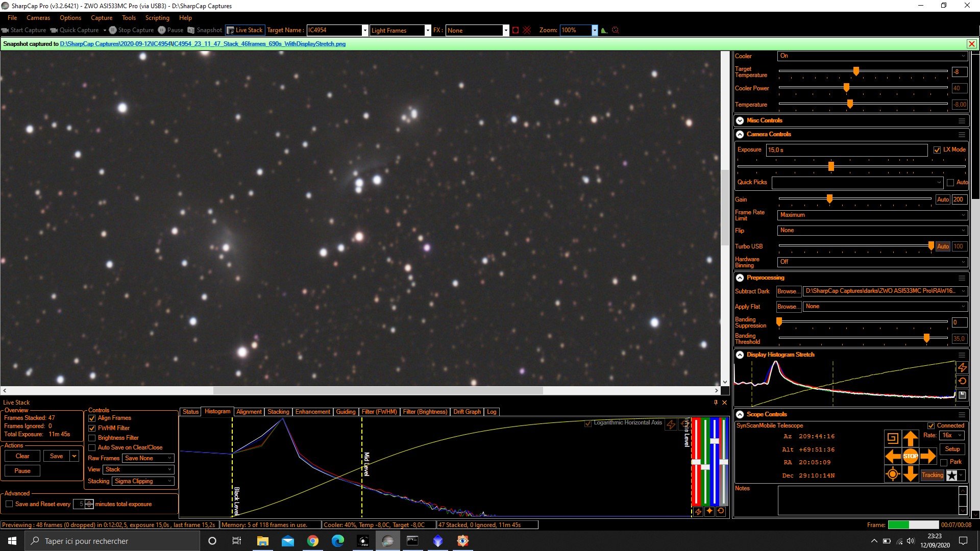Open the Tools menu
Viewport: 980px width, 551px height.
(x=129, y=18)
